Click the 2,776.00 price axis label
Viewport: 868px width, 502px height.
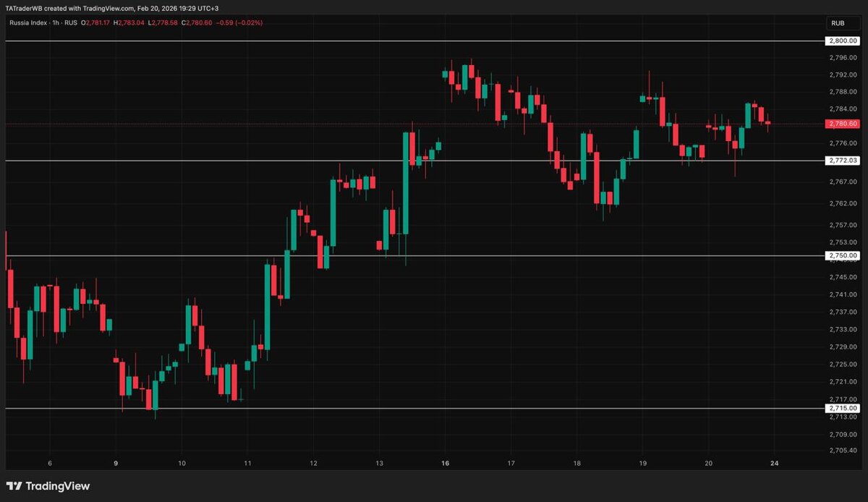point(843,143)
